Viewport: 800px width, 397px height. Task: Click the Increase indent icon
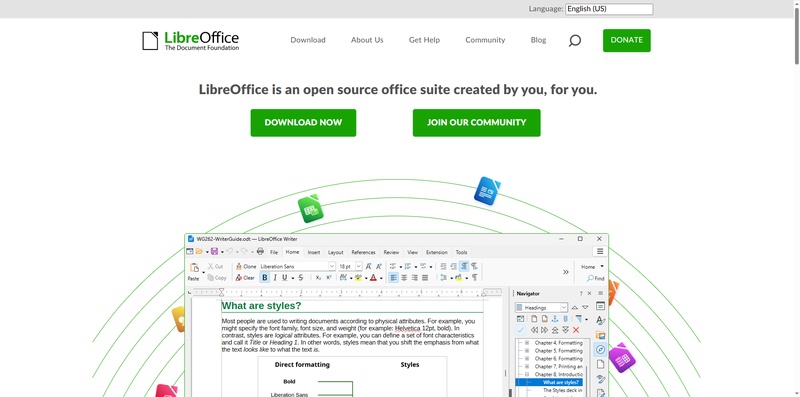coord(443,266)
